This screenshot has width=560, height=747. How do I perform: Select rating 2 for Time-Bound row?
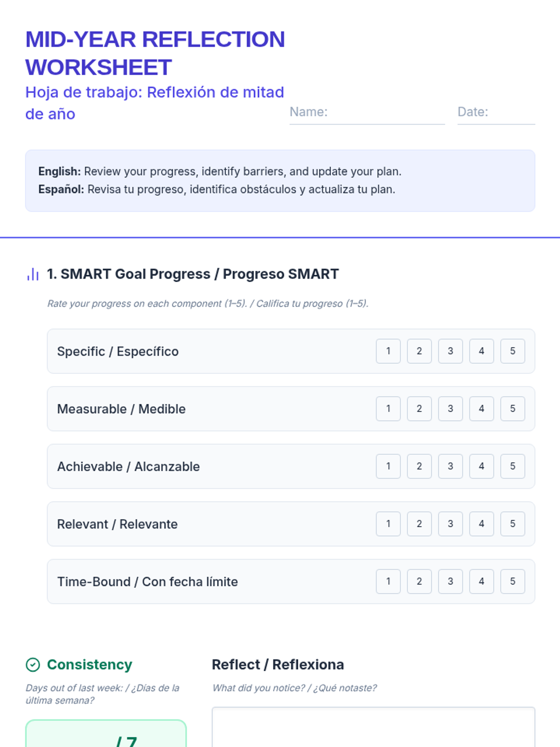tap(419, 581)
